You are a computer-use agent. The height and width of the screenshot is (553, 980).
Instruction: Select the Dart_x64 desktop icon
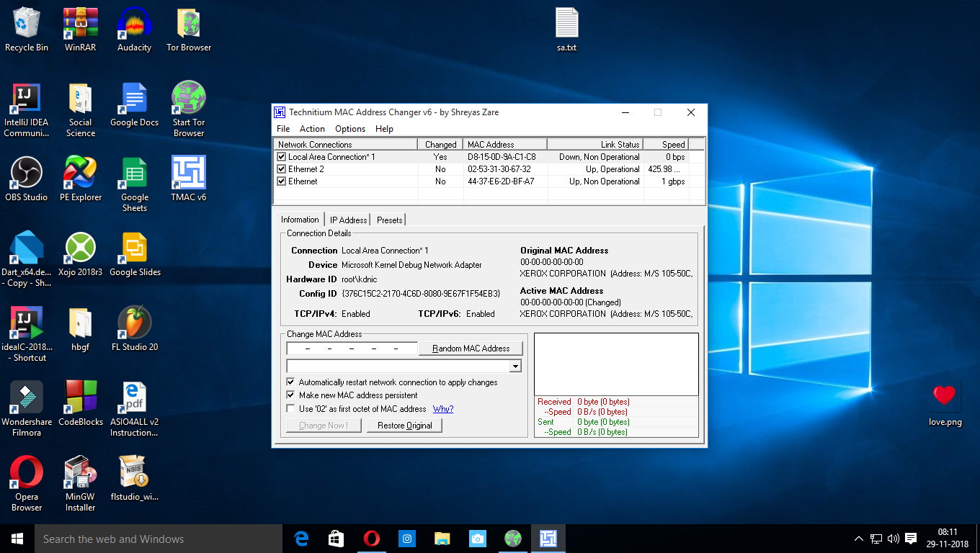(x=27, y=260)
